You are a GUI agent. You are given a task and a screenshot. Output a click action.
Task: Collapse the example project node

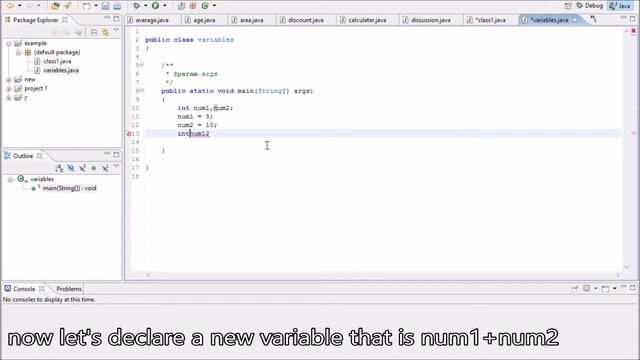pos(9,43)
